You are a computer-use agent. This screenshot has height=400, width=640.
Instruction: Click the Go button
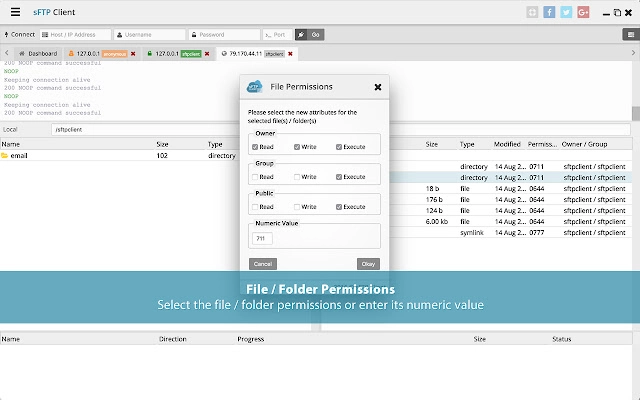(316, 35)
